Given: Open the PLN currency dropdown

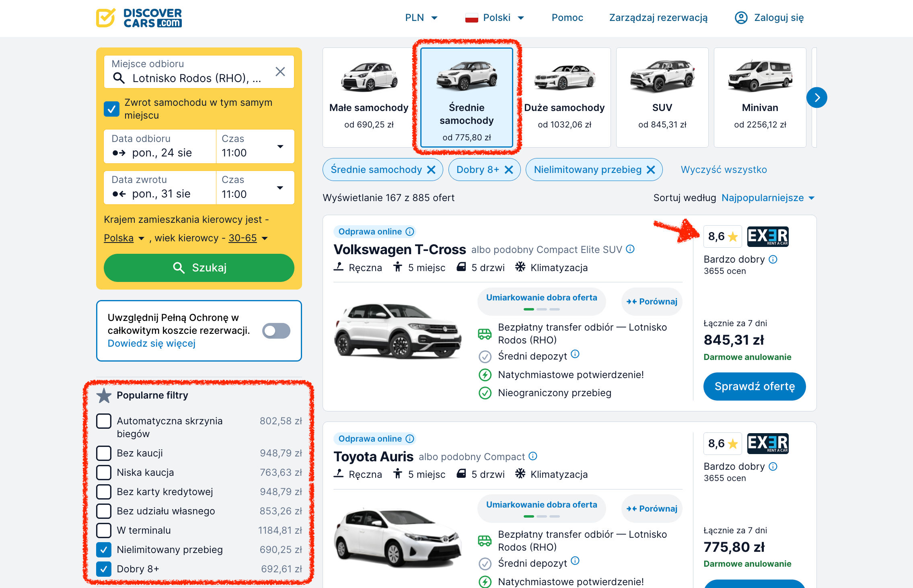Looking at the screenshot, I should (x=421, y=18).
